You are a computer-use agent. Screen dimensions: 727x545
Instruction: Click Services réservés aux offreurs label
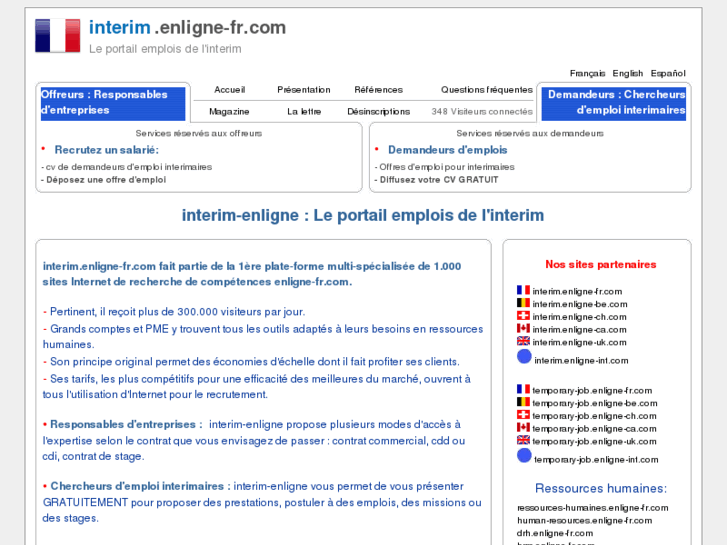(x=199, y=134)
